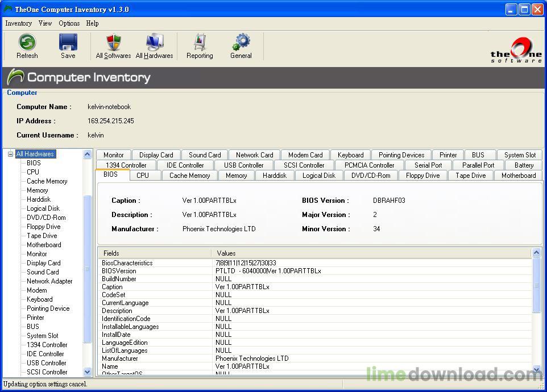
Task: Click the Refresh toolbar icon
Action: [x=27, y=43]
